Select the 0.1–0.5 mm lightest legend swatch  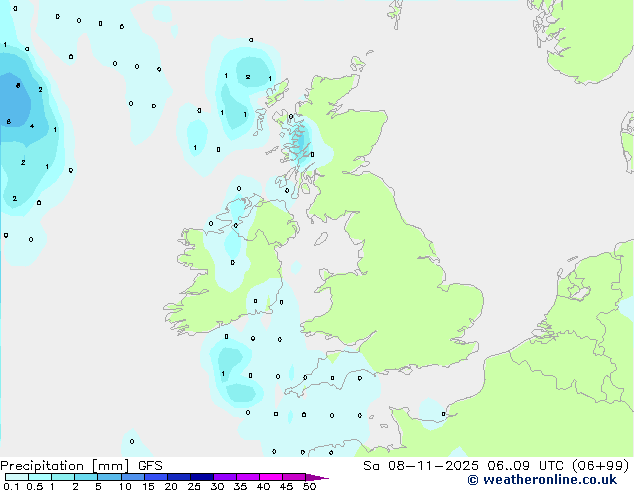click(17, 477)
